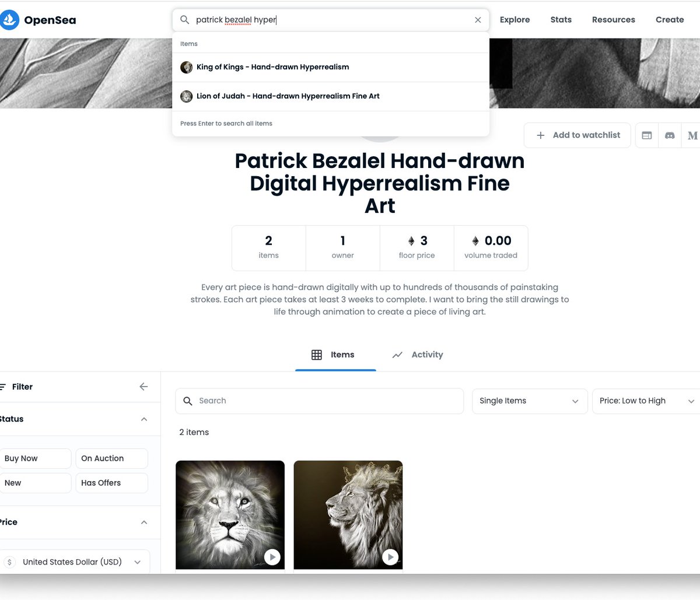Open the United States Dollar currency dropdown
700x600 pixels.
coord(75,562)
